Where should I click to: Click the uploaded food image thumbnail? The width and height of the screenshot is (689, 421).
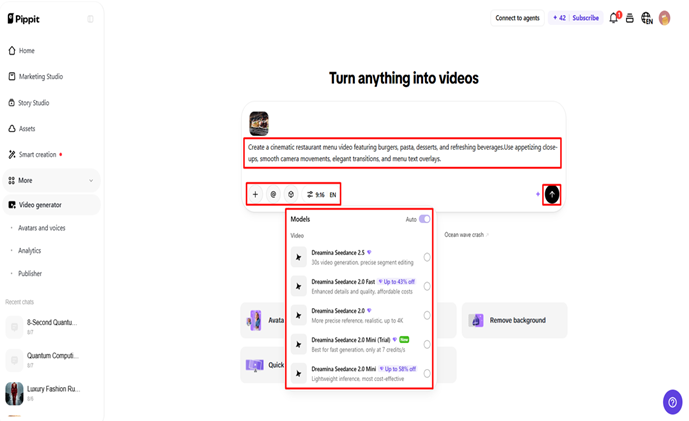[x=259, y=123]
